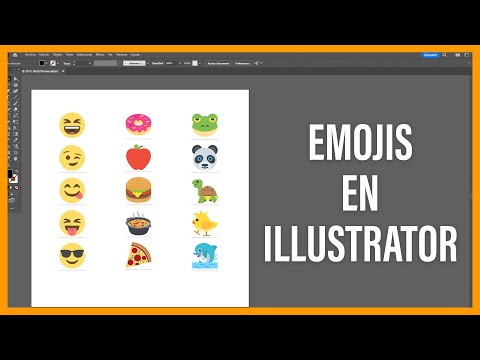
Task: Expand the align options dropdown arrow
Action: [x=262, y=63]
